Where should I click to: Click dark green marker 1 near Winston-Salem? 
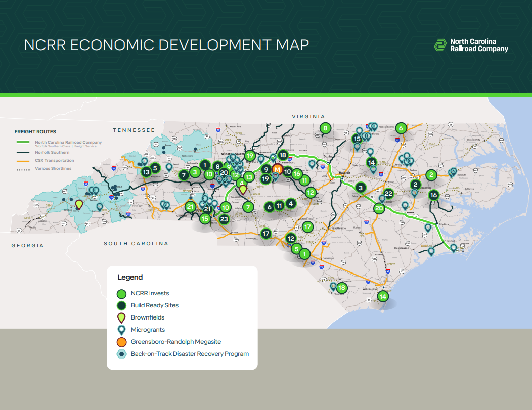click(x=204, y=164)
